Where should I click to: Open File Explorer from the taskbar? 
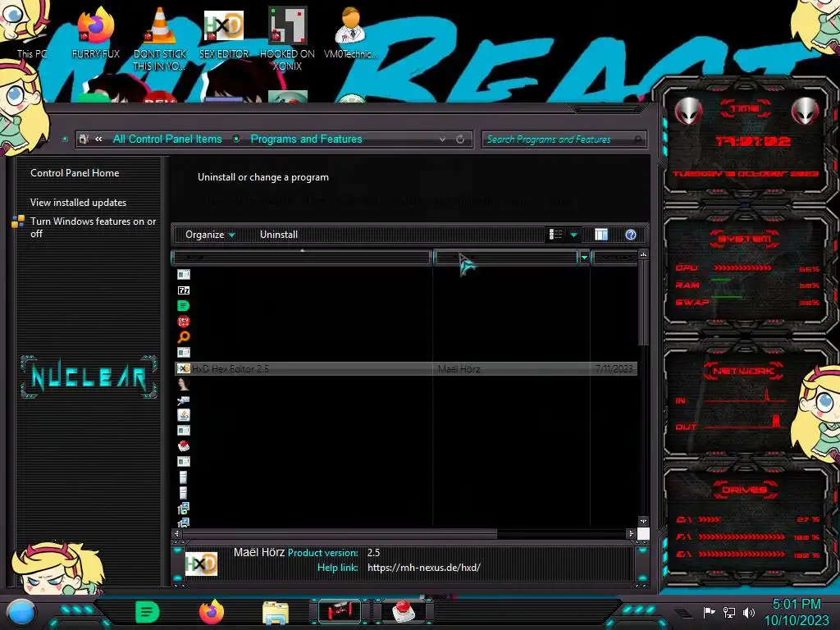click(276, 613)
